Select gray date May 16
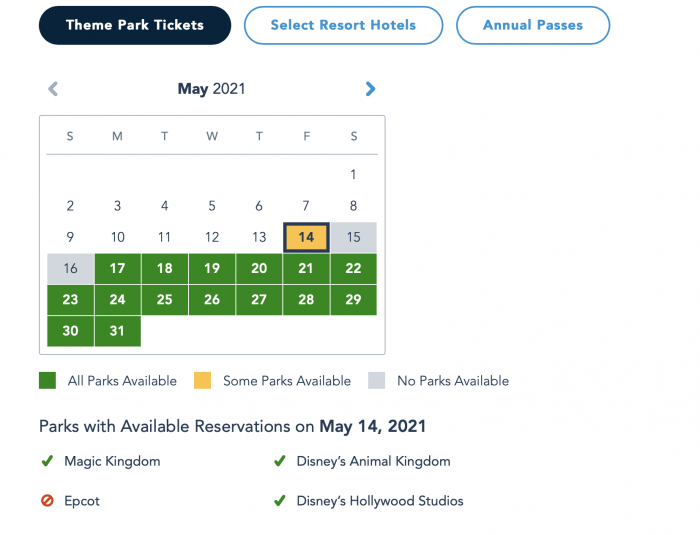The image size is (700, 535). 71,268
